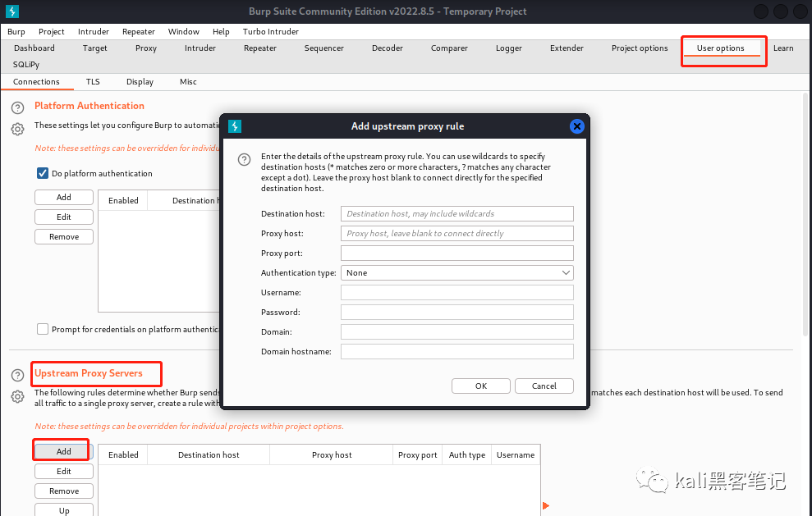
Task: Enable prompt for credentials on platform authentication
Action: point(42,329)
